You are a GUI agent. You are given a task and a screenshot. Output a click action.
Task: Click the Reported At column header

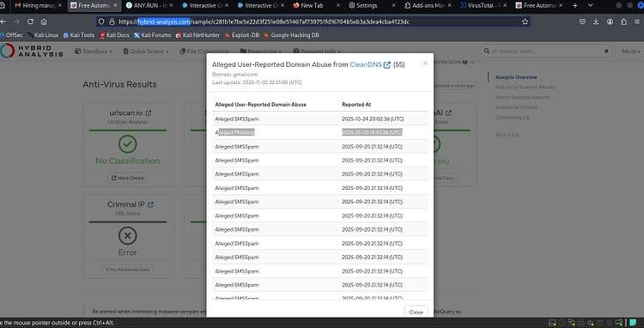point(356,105)
